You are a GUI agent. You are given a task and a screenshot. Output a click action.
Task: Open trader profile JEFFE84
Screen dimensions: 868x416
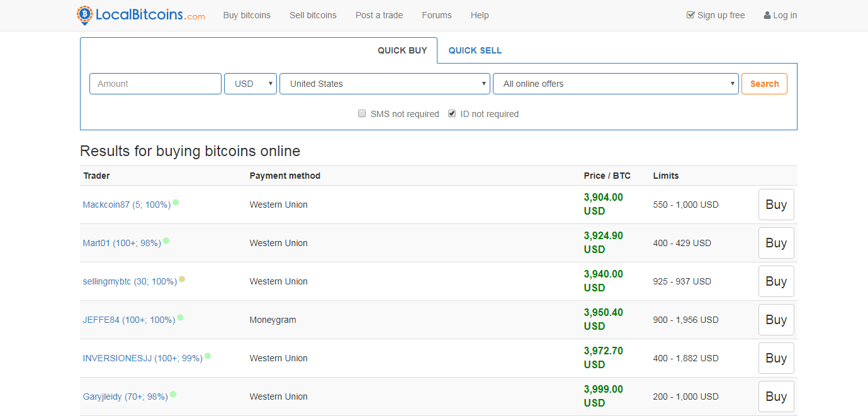click(129, 320)
